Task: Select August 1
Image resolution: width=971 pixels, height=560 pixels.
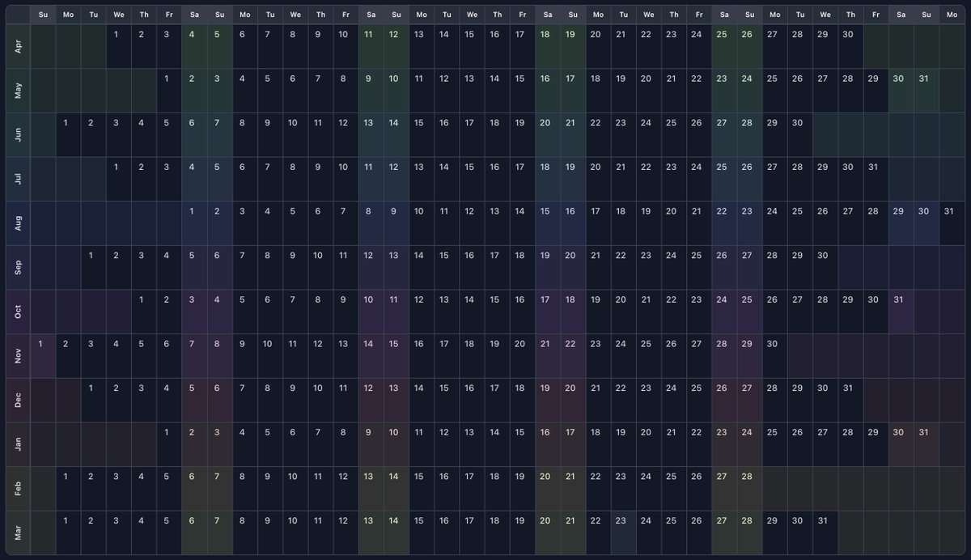Action: click(x=194, y=223)
